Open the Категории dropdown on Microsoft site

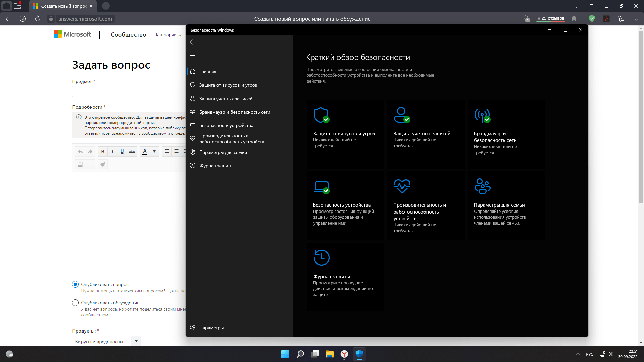[169, 35]
